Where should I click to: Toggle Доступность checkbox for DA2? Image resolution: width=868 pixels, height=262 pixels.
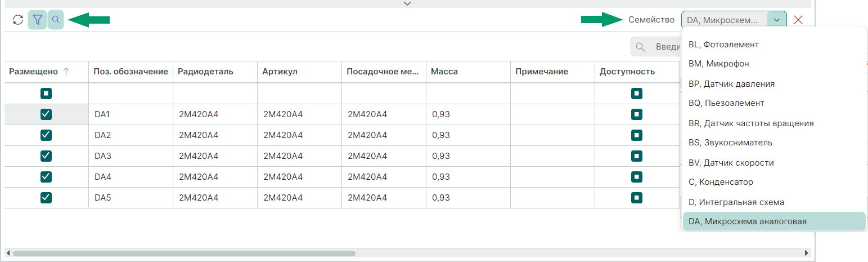point(637,135)
